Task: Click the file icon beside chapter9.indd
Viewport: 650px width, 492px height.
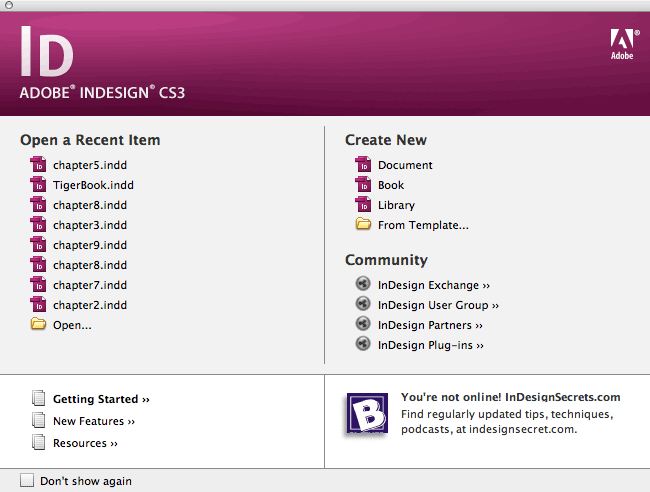Action: tap(38, 245)
